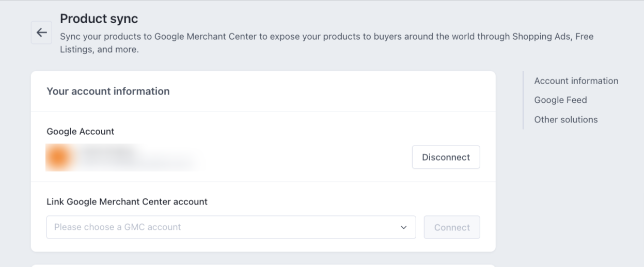Click the 'Google Account' label
Screen dimensions: 644x267
coord(80,132)
